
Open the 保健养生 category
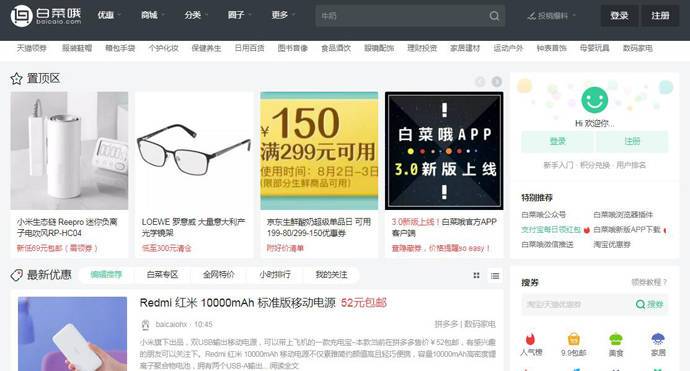click(206, 48)
